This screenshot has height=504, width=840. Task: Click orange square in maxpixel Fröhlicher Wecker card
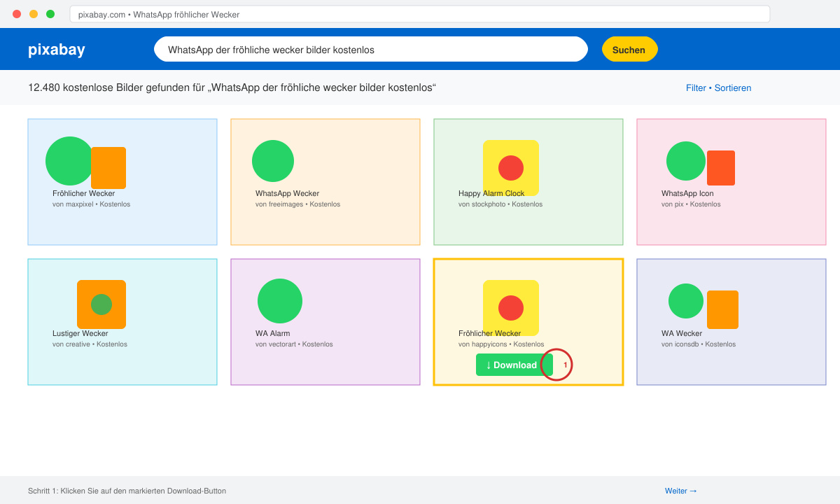[108, 168]
